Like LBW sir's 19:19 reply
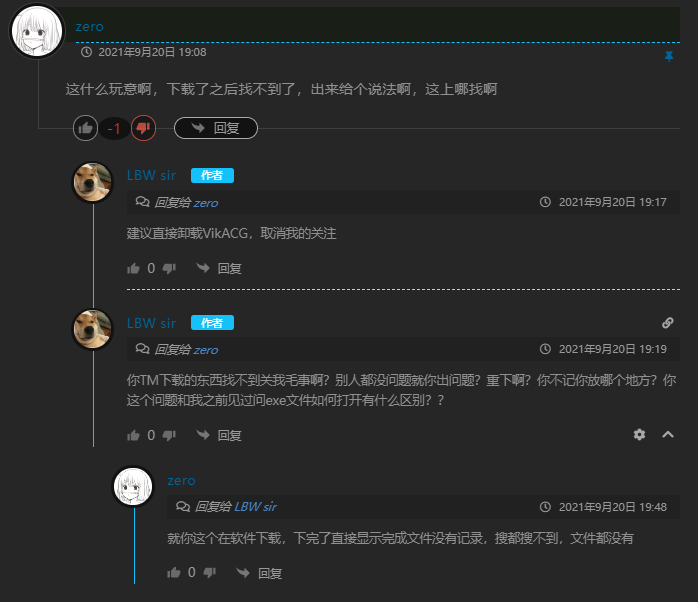This screenshot has height=602, width=698. point(134,435)
